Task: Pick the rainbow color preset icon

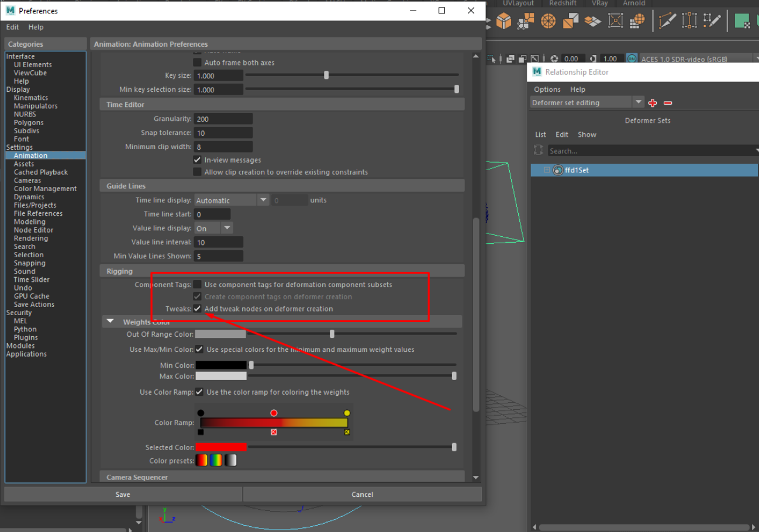Action: [216, 461]
